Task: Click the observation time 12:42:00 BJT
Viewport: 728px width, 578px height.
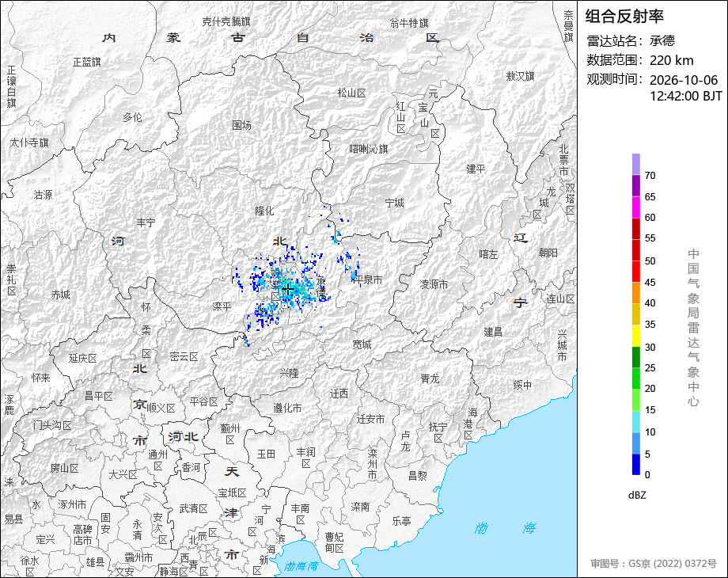Action: tap(686, 96)
